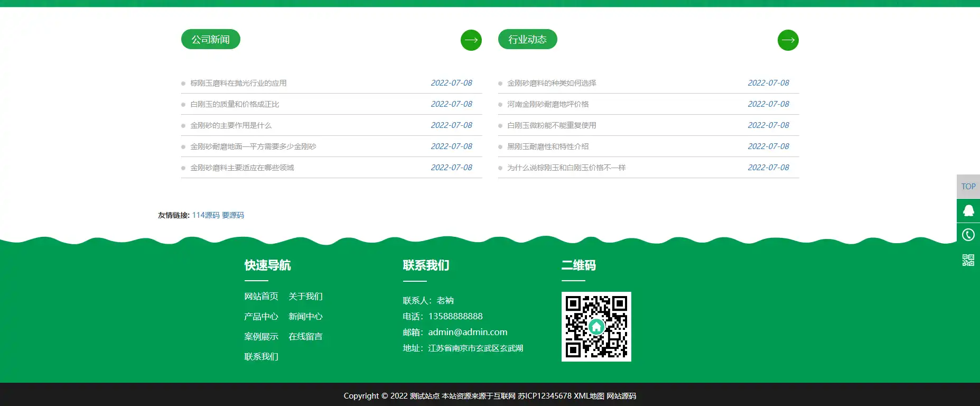The width and height of the screenshot is (980, 406).
Task: Open article 河南金刚砂耐磨地坪价格
Action: pyautogui.click(x=548, y=104)
